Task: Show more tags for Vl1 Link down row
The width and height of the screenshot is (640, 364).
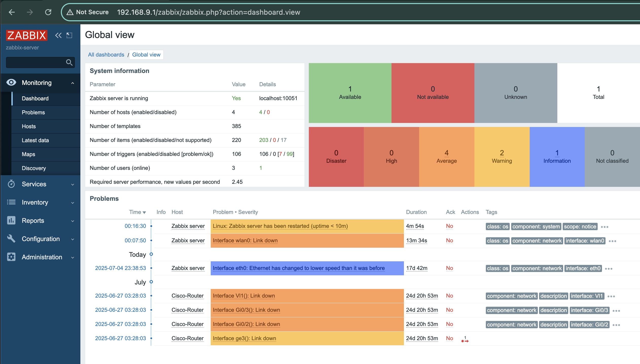Action: pyautogui.click(x=611, y=296)
